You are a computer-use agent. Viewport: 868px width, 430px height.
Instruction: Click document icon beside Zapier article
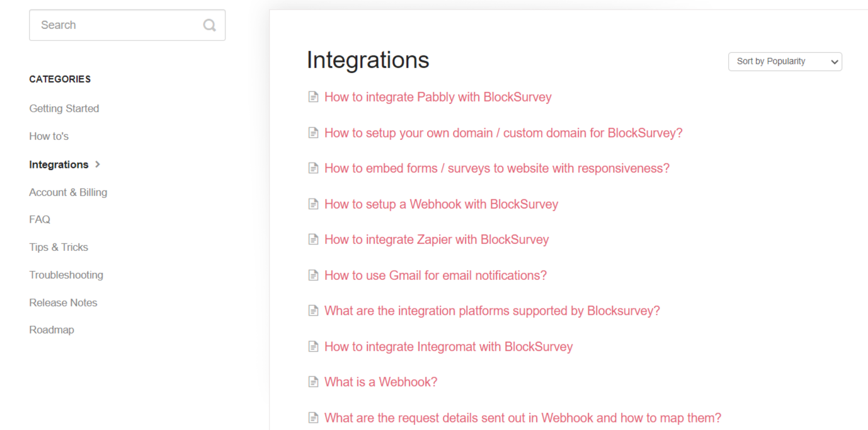[313, 240]
